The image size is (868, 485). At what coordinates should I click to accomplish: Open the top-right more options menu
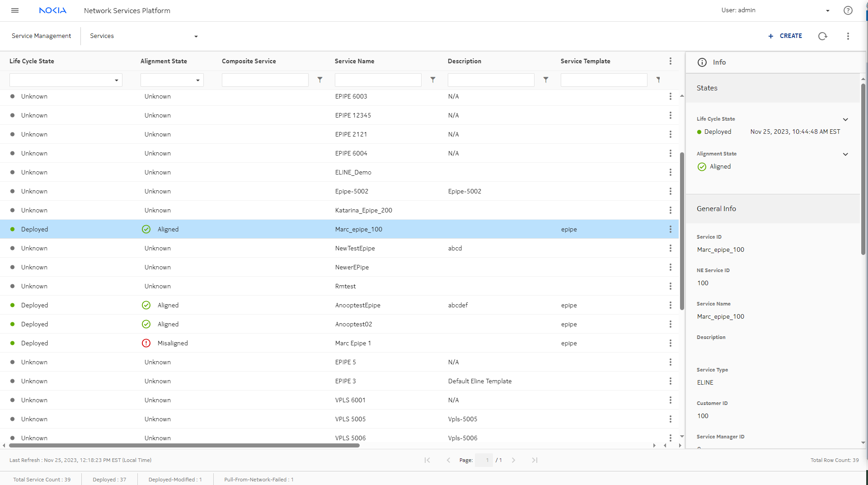tap(848, 36)
